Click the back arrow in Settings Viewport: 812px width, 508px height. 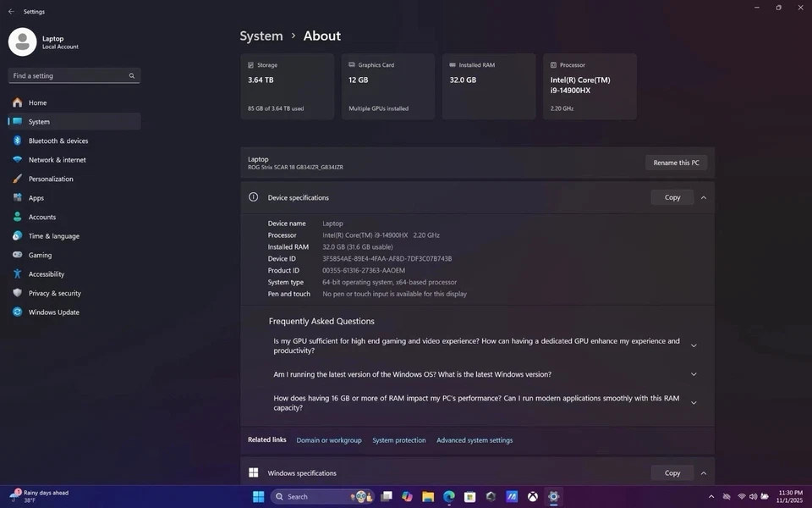(x=11, y=12)
